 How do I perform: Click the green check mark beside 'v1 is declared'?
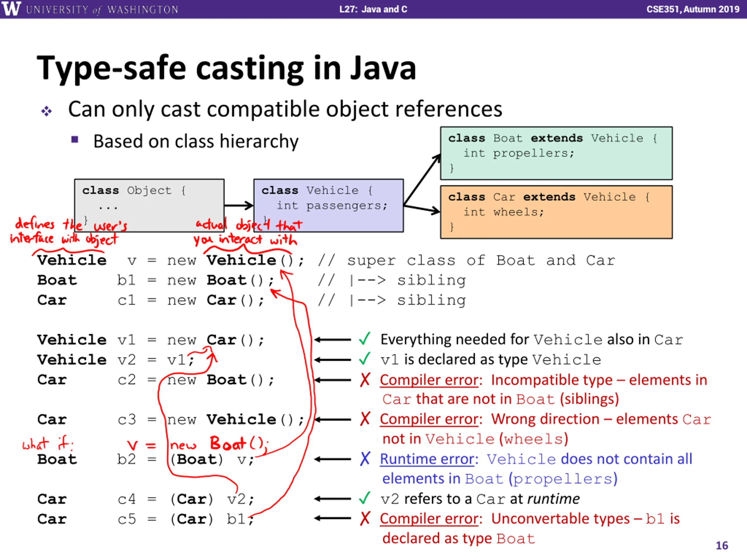point(365,358)
